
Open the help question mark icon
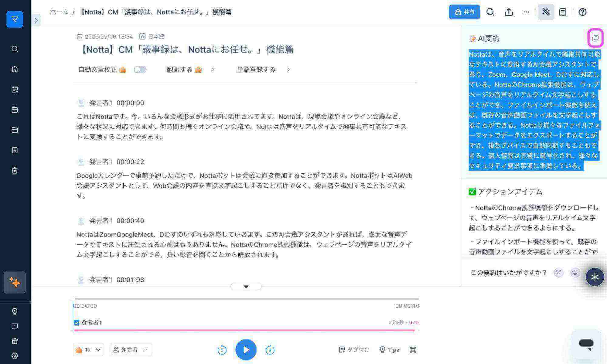[582, 12]
